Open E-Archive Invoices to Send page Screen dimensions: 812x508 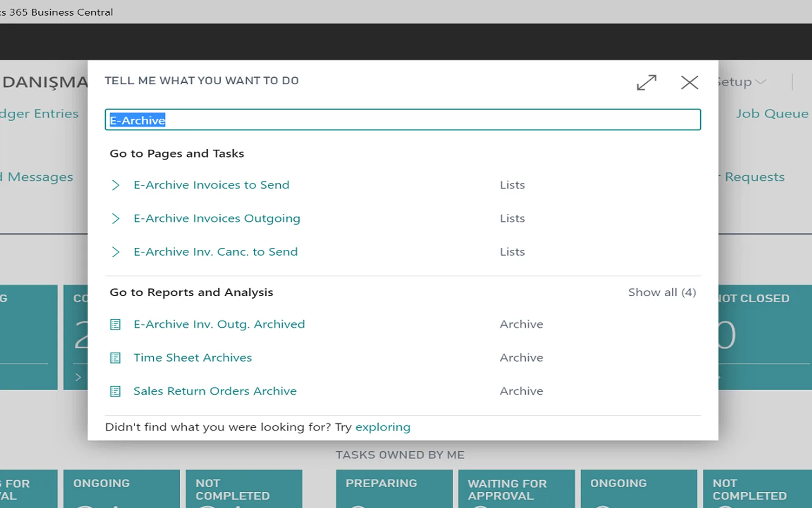tap(212, 185)
